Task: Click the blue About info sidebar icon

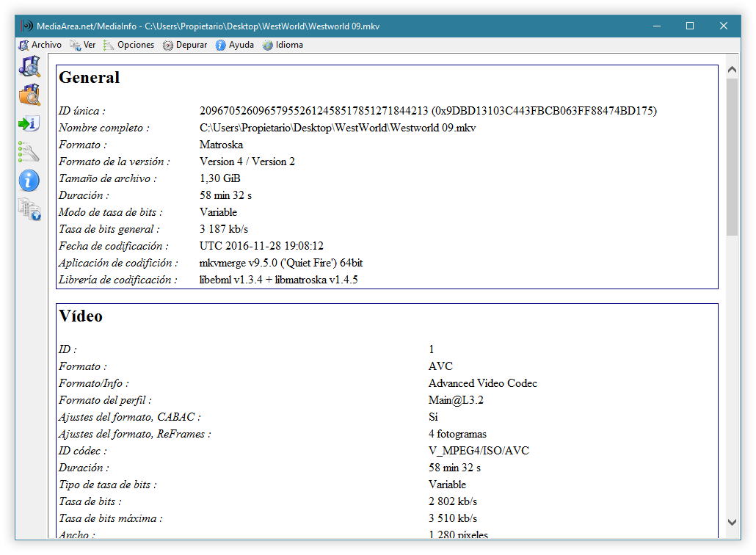Action: [29, 181]
